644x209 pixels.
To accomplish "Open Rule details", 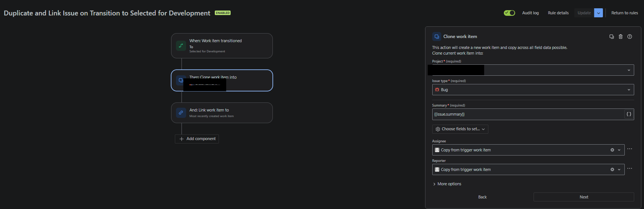I will tap(558, 13).
